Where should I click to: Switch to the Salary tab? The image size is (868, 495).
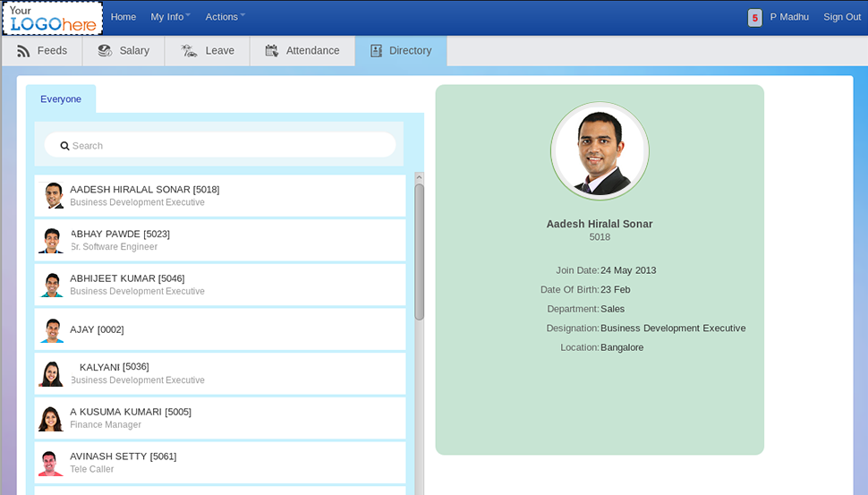pyautogui.click(x=123, y=51)
